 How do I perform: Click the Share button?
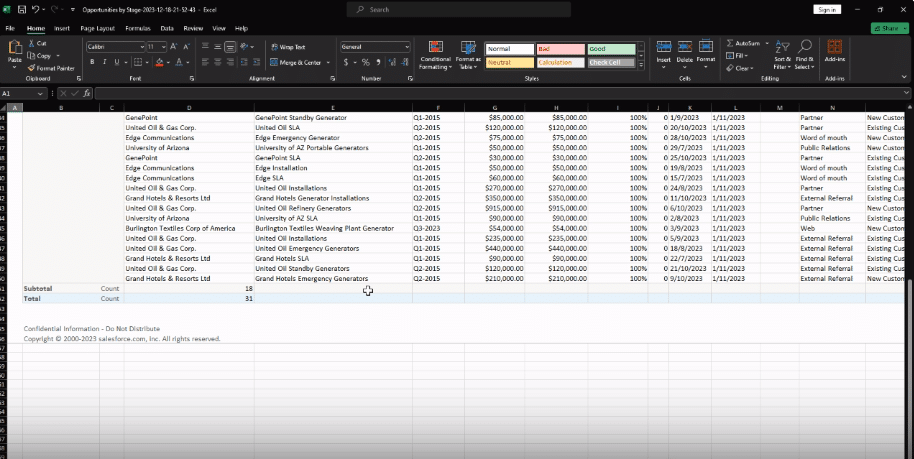click(890, 28)
